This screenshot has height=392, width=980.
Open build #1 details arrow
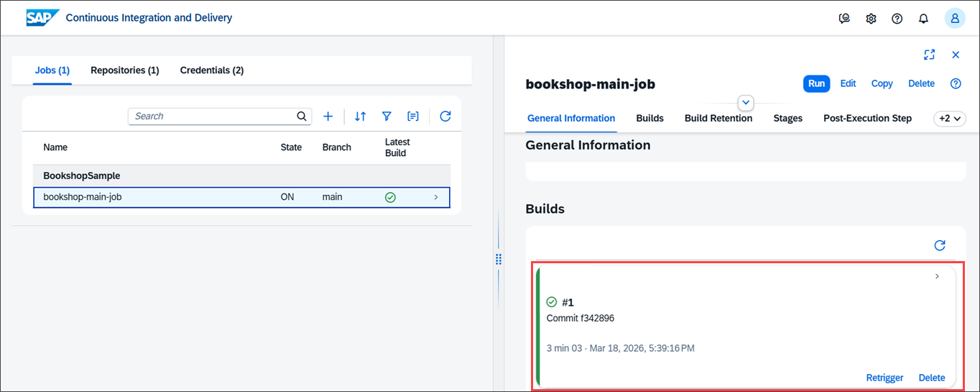point(937,276)
